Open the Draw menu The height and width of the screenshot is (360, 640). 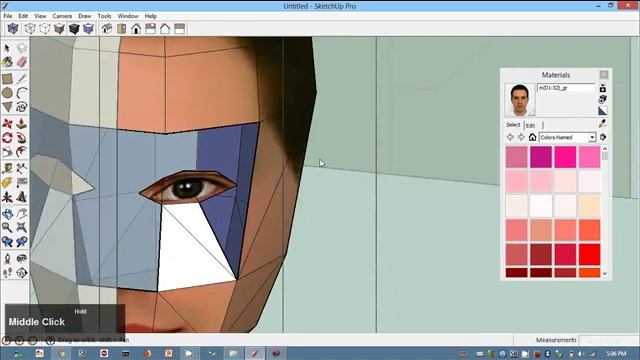click(84, 16)
